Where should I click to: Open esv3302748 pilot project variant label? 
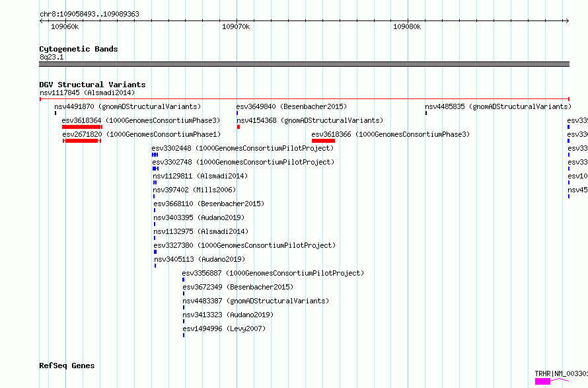tap(243, 162)
